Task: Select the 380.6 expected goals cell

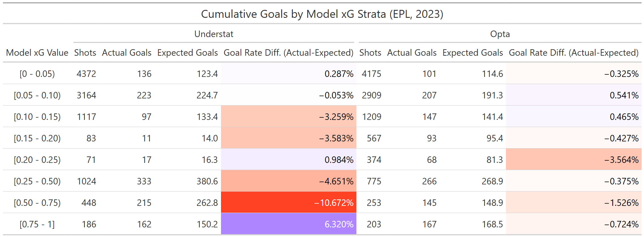Action: (207, 181)
